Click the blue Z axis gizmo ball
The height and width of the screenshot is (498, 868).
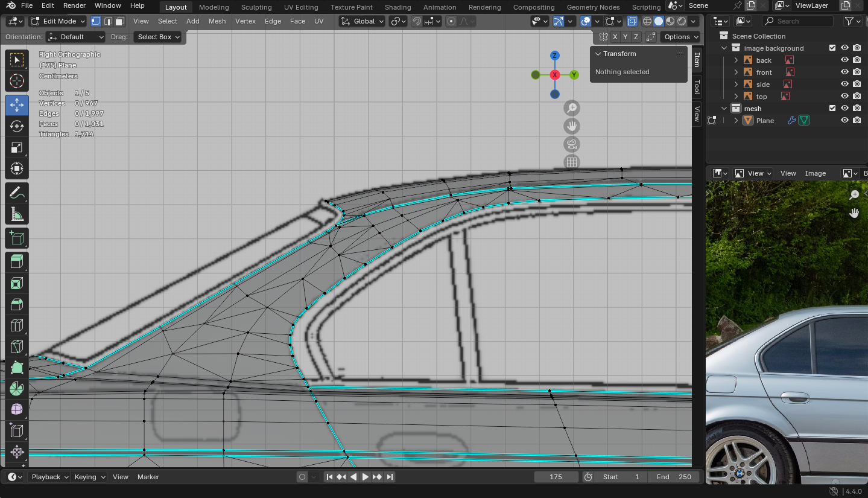pyautogui.click(x=555, y=56)
